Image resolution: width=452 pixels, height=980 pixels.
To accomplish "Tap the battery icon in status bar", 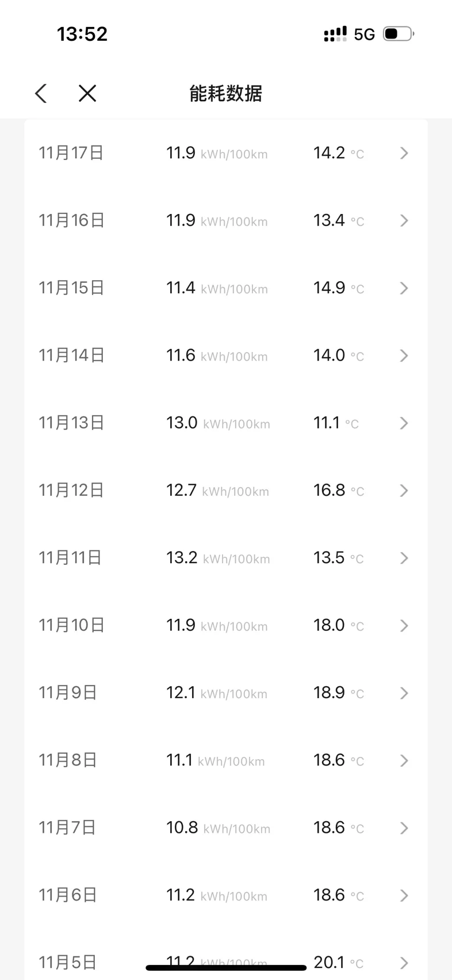I will point(399,34).
